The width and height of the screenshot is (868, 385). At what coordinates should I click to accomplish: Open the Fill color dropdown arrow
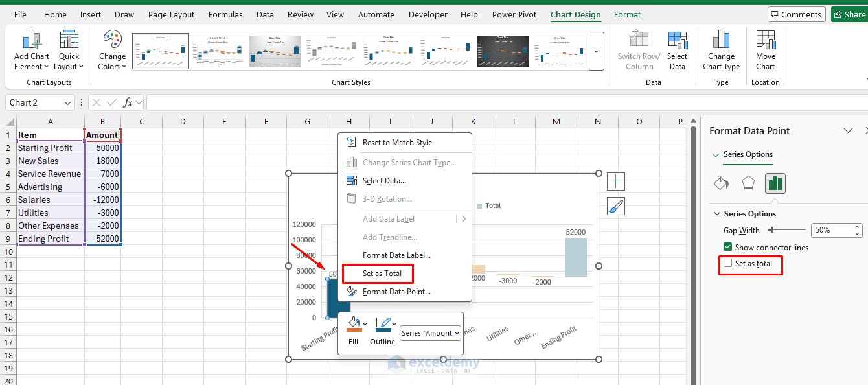click(365, 323)
